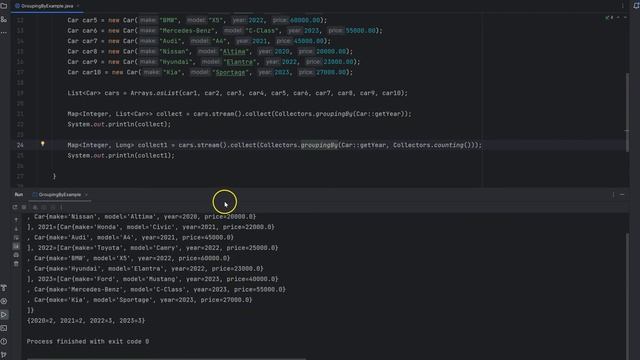Click the Run console horizontal scrollbar
The height and width of the screenshot is (360, 640).
click(167, 359)
